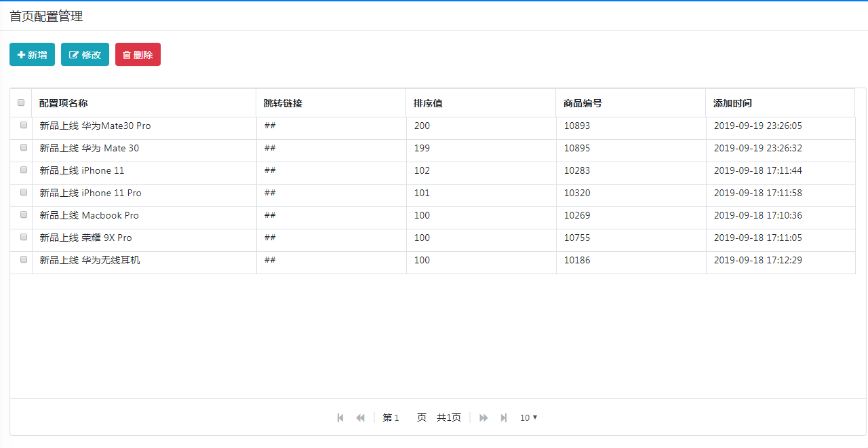Image resolution: width=868 pixels, height=448 pixels.
Task: Click product number 10893
Action: click(577, 126)
